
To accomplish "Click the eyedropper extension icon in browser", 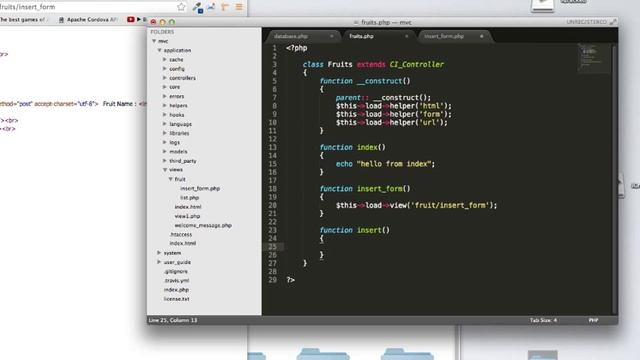I will tap(198, 7).
